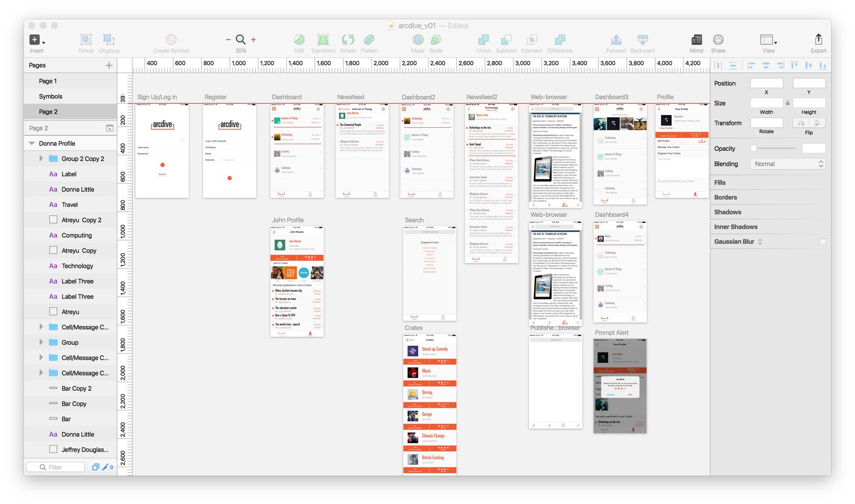The image size is (855, 504).
Task: Toggle the size lock proportions icon
Action: 788,103
